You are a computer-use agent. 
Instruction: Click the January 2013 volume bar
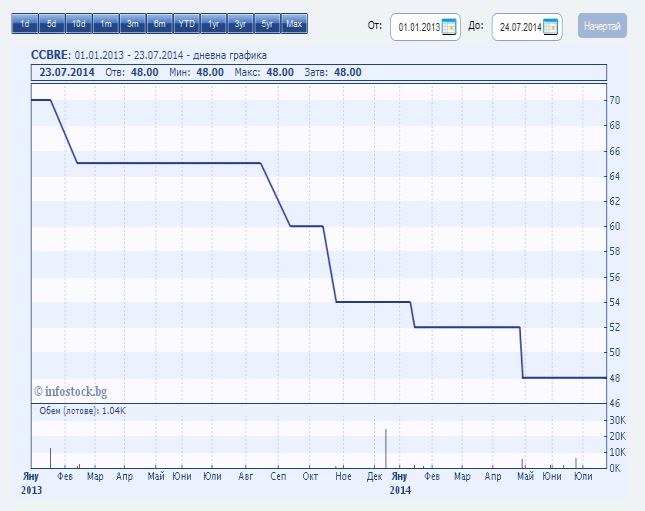click(51, 458)
